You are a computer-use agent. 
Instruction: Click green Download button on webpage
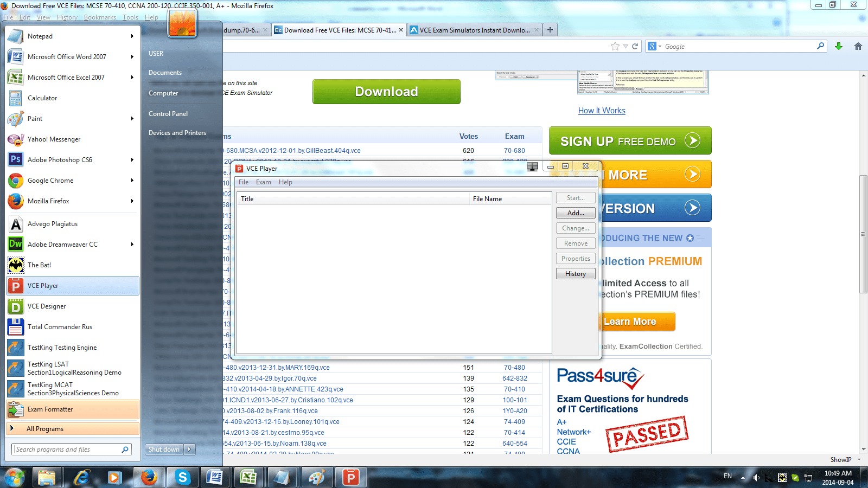point(386,92)
